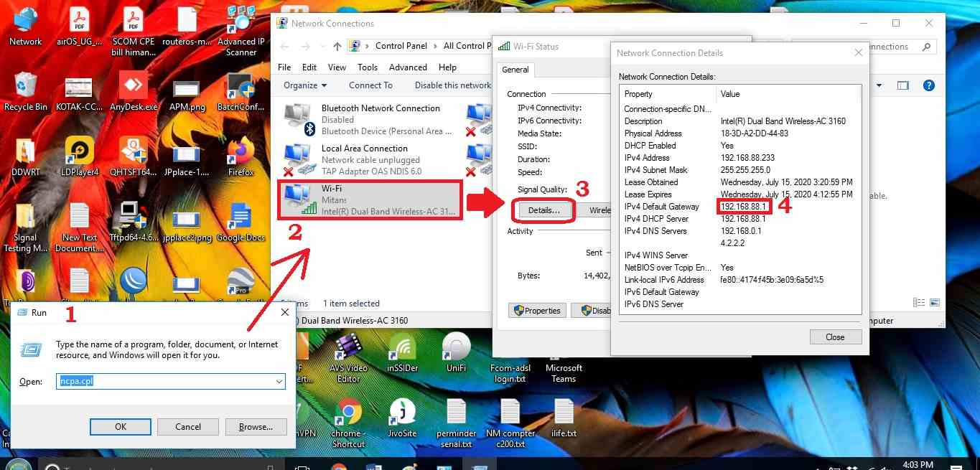Open Google Docs desktop shortcut
Image resolution: width=980 pixels, height=470 pixels.
pyautogui.click(x=241, y=219)
